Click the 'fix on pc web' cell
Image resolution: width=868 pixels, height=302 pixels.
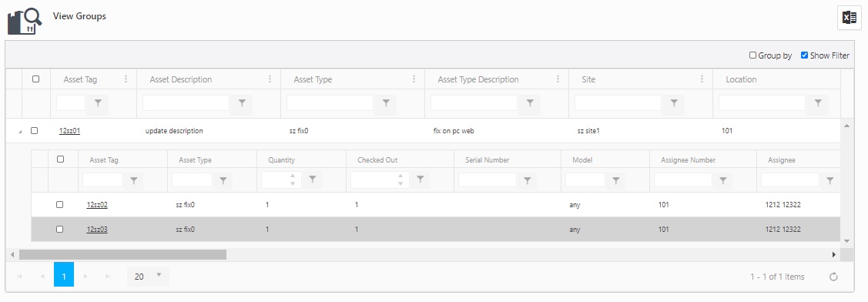pyautogui.click(x=454, y=131)
